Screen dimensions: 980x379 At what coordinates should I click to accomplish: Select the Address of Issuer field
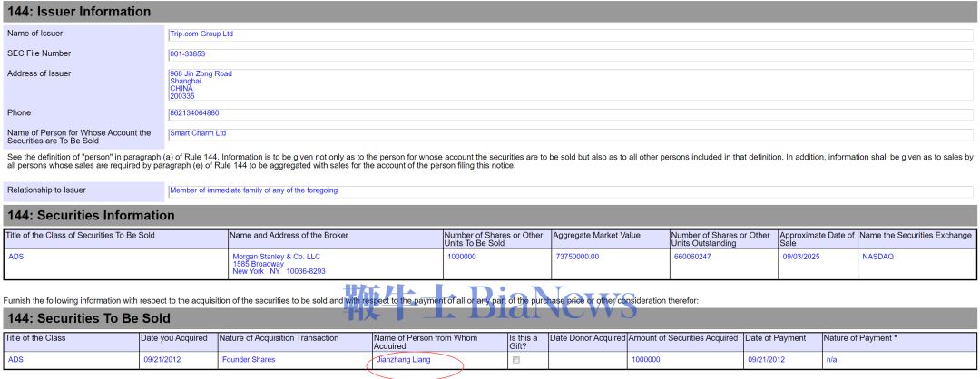pyautogui.click(x=570, y=84)
